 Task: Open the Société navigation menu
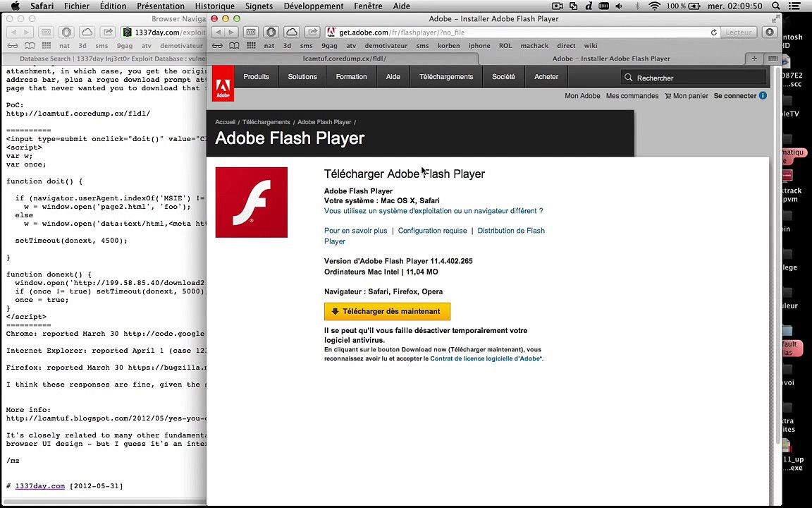point(503,77)
